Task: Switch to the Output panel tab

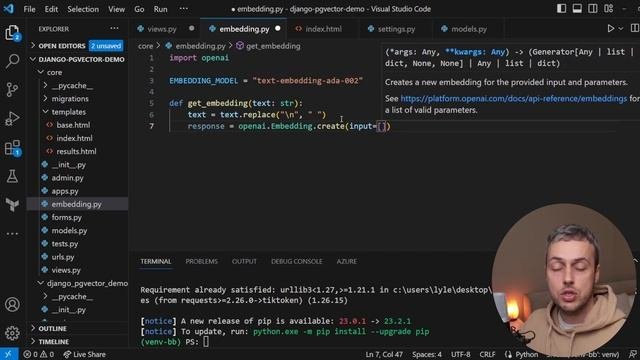Action: click(x=244, y=261)
